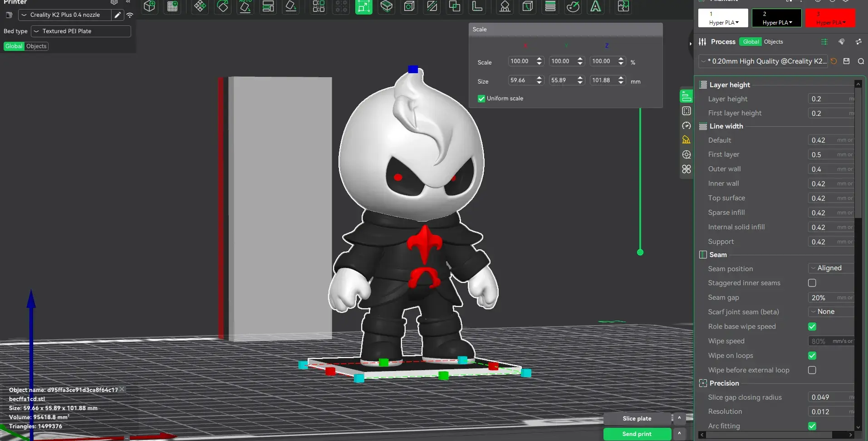
Task: Open the four-circles others settings tab icon
Action: [687, 169]
